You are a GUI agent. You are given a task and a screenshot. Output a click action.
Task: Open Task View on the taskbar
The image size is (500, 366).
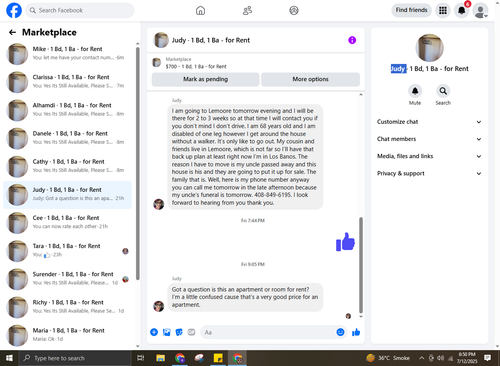pos(141,358)
